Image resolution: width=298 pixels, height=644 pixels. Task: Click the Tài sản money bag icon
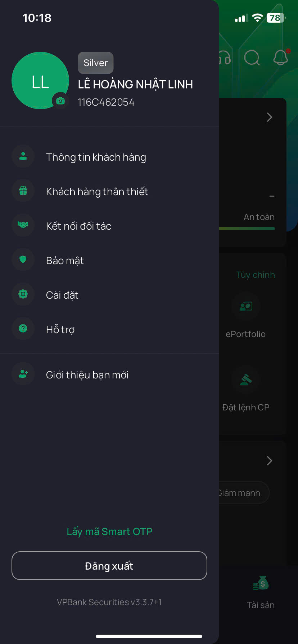coord(261,583)
